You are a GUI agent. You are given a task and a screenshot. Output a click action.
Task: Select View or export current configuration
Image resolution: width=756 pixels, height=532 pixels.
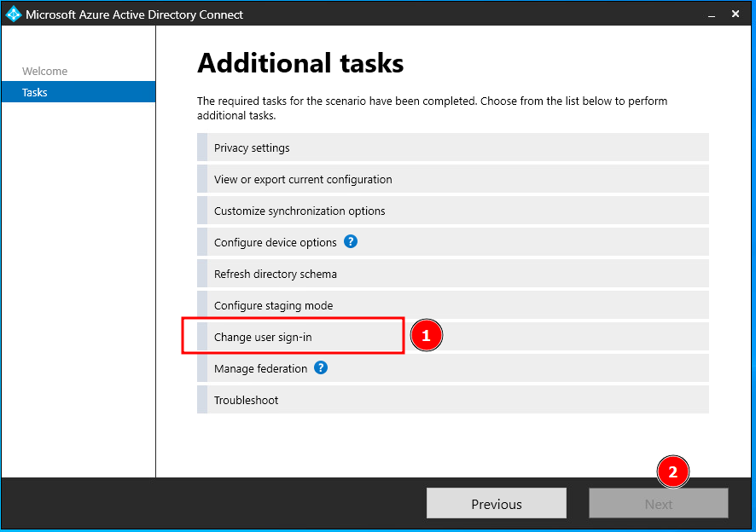[303, 180]
